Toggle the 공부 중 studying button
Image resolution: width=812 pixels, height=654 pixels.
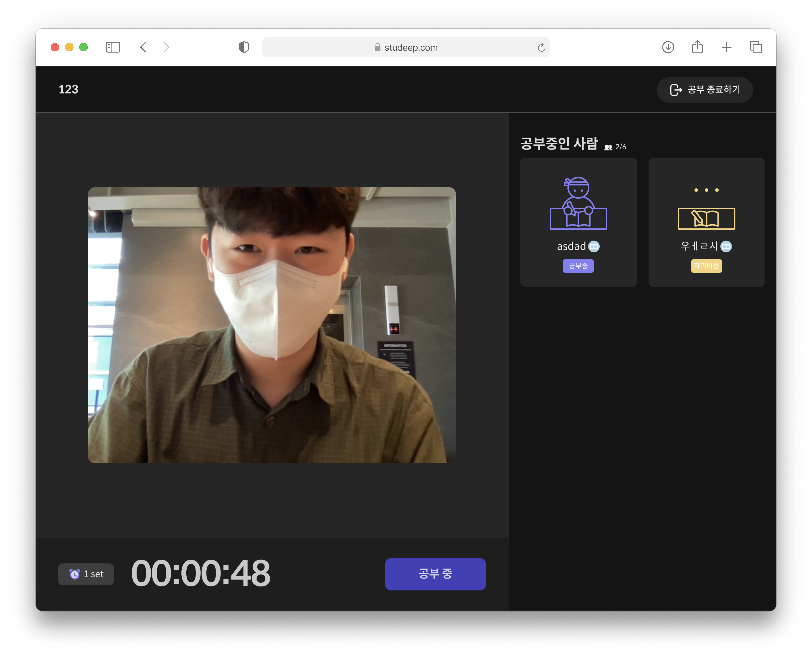435,574
